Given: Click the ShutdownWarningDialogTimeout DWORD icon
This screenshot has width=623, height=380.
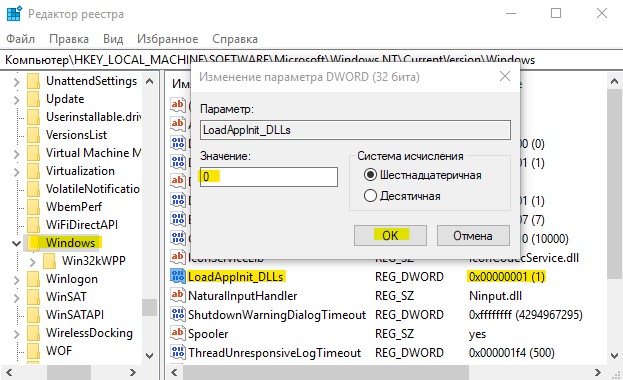Looking at the screenshot, I should [x=178, y=314].
